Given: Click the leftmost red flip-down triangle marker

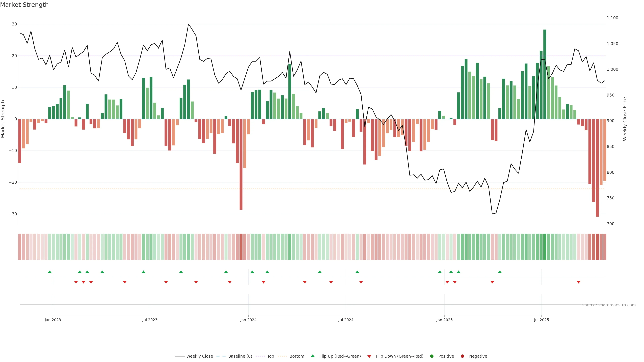Looking at the screenshot, I should pos(76,282).
